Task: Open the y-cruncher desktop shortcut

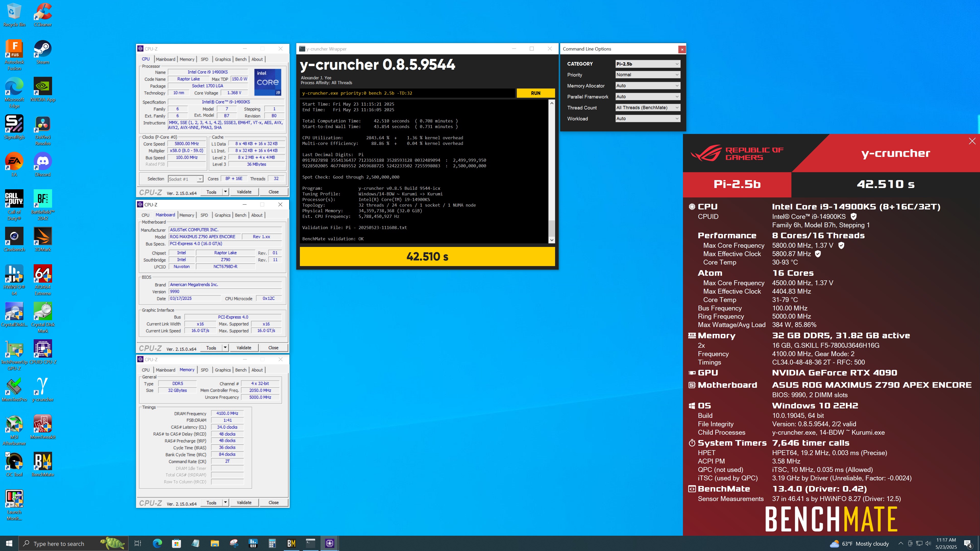Action: [43, 389]
